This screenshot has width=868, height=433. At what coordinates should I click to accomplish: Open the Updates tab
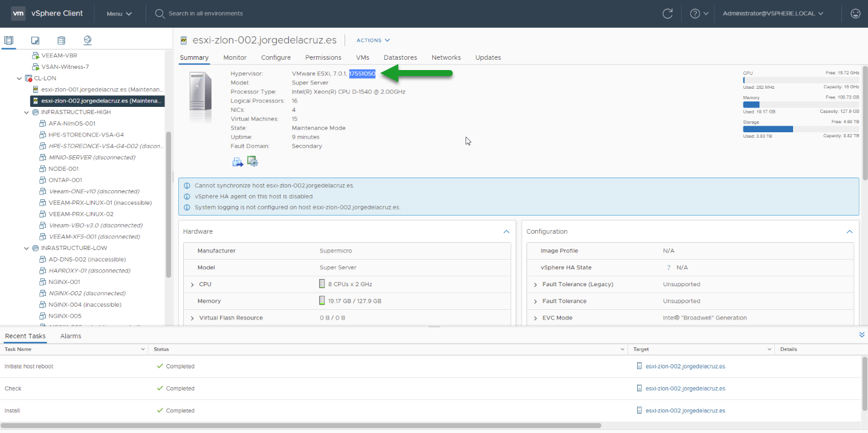pyautogui.click(x=488, y=57)
